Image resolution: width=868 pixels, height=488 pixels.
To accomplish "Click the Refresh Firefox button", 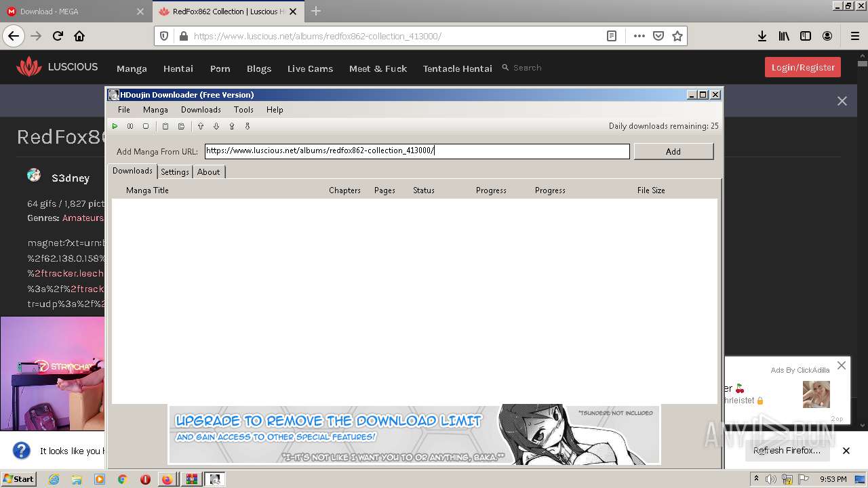I will tap(787, 451).
